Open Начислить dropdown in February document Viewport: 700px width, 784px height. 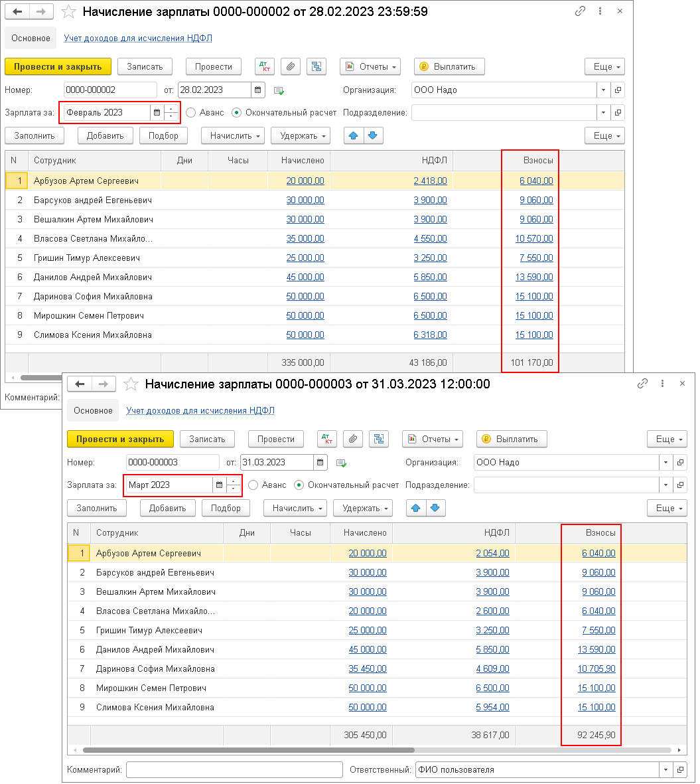pos(233,135)
